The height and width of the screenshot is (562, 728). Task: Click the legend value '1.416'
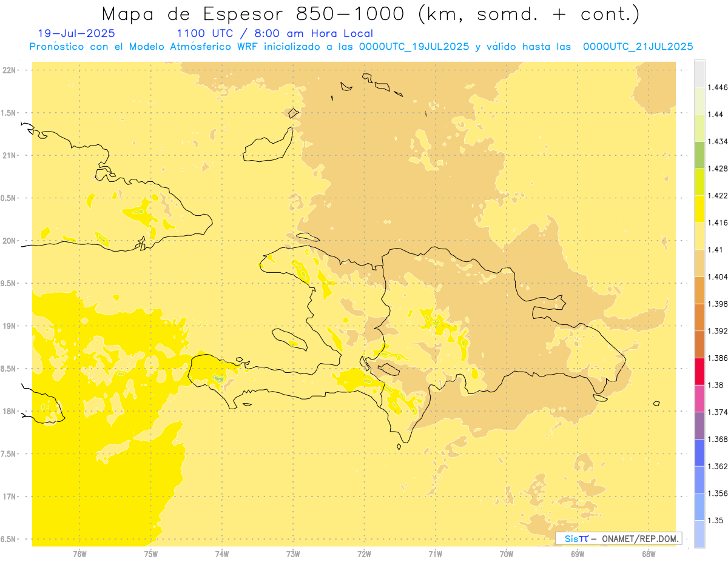(x=718, y=222)
